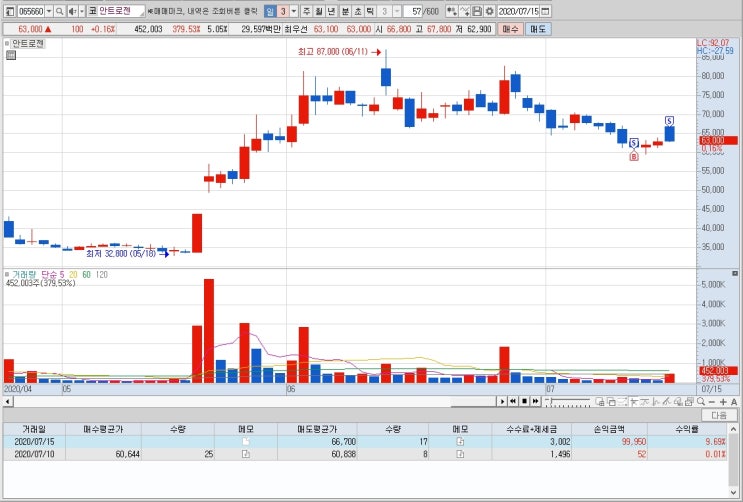The width and height of the screenshot is (743, 502).
Task: Open the buy memo icon in the 2020/07/10 row
Action: coord(246,454)
